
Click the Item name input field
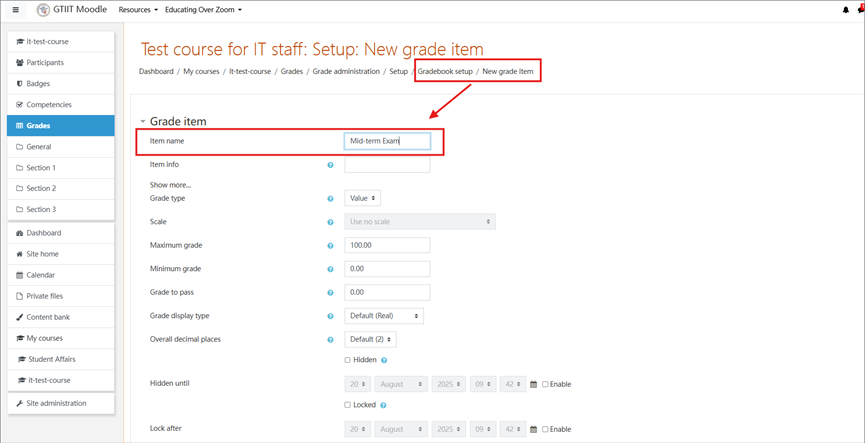click(x=387, y=141)
